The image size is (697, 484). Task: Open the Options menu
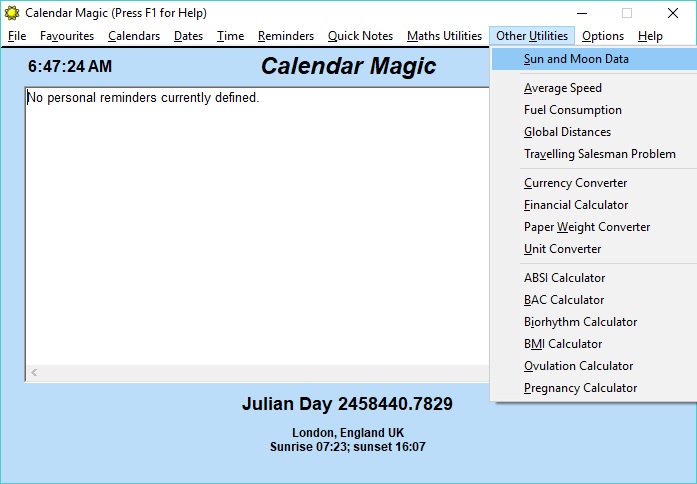click(603, 36)
